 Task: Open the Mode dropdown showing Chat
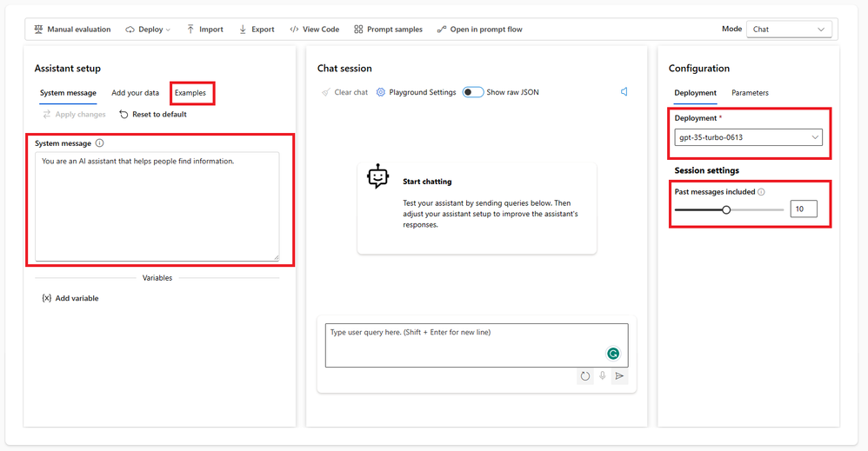[789, 30]
